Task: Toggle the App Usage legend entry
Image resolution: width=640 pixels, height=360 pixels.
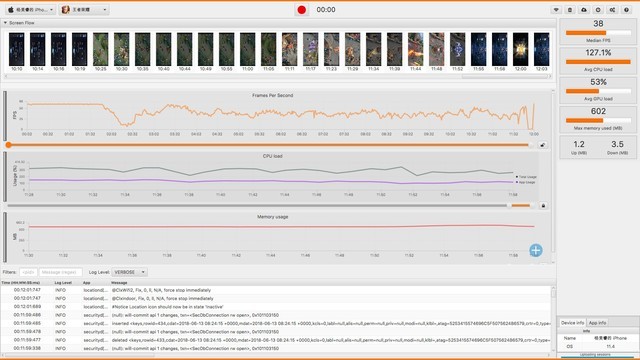Action: (526, 182)
